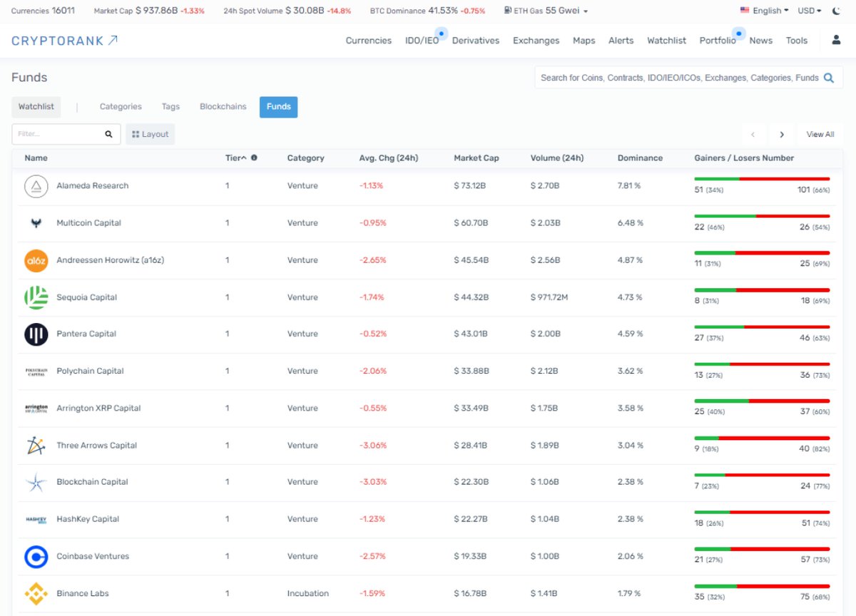Sort by Volume (24h) column
This screenshot has height=616, width=856.
(x=557, y=158)
